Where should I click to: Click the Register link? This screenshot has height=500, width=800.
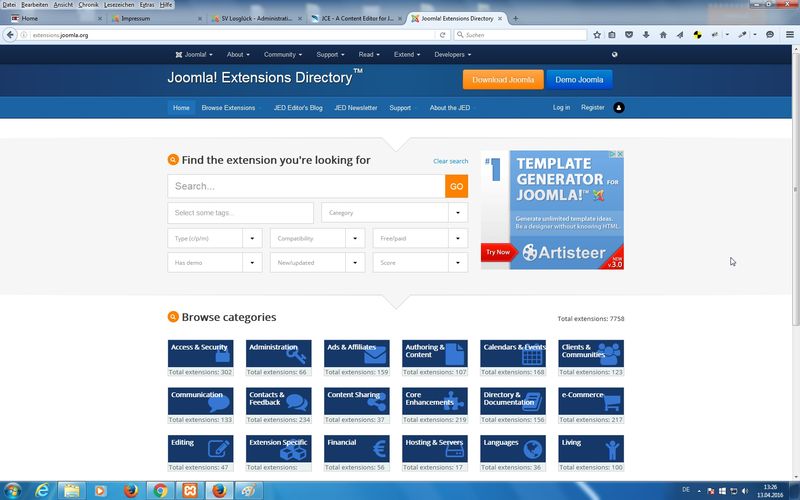(592, 108)
